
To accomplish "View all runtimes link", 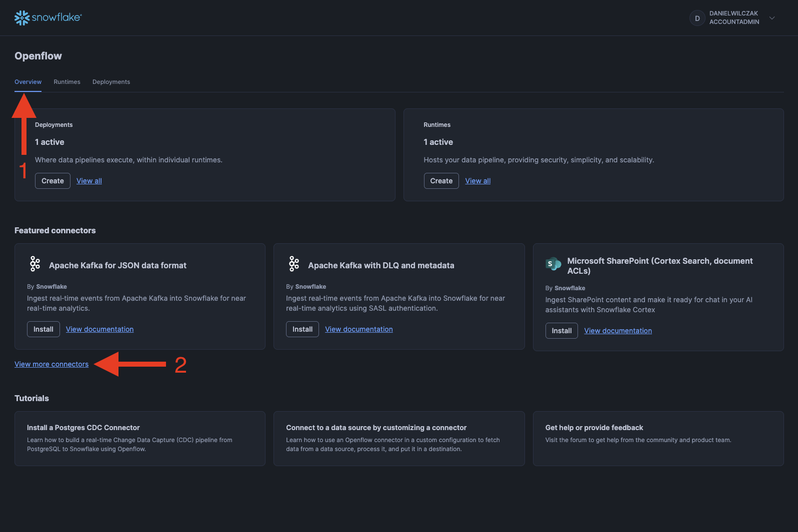I will (x=477, y=181).
